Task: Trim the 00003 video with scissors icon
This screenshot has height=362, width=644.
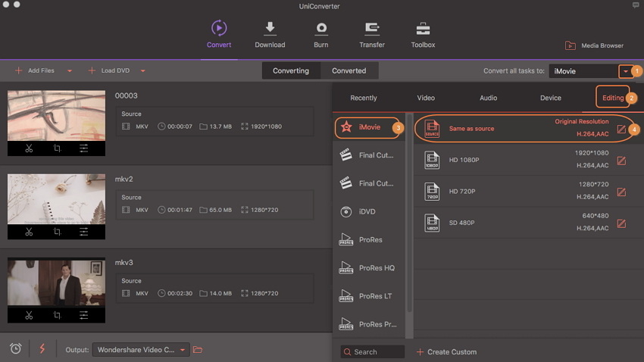Action: [29, 148]
